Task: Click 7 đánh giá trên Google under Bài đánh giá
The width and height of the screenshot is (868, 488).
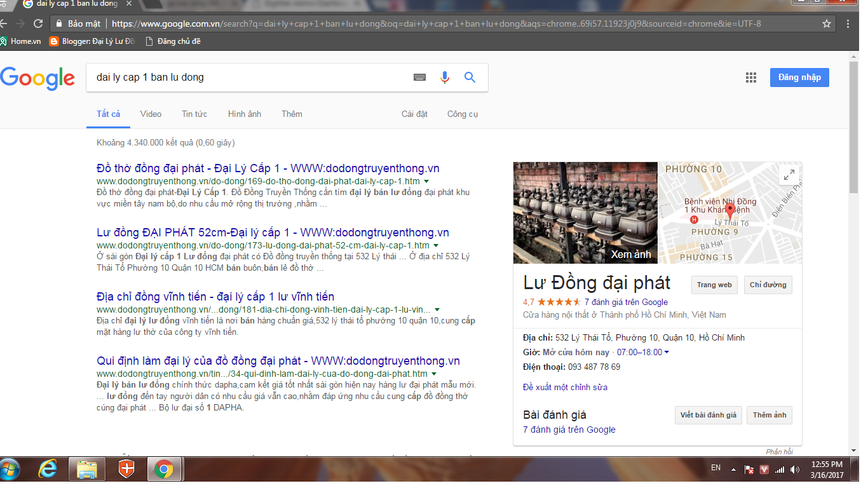Action: [569, 430]
